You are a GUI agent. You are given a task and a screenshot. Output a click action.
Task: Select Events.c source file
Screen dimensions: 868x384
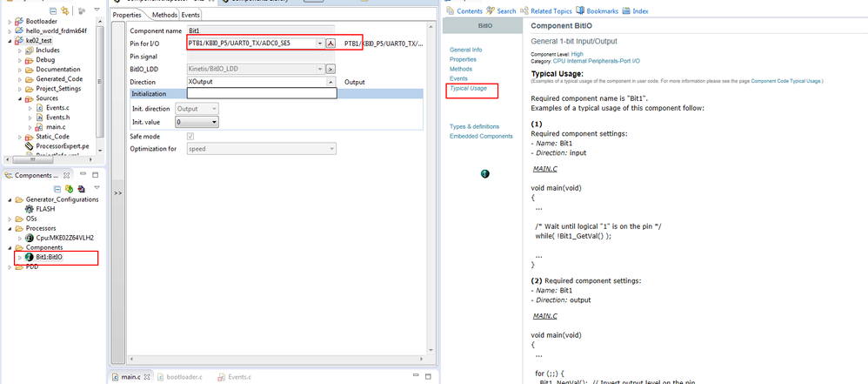tap(57, 108)
